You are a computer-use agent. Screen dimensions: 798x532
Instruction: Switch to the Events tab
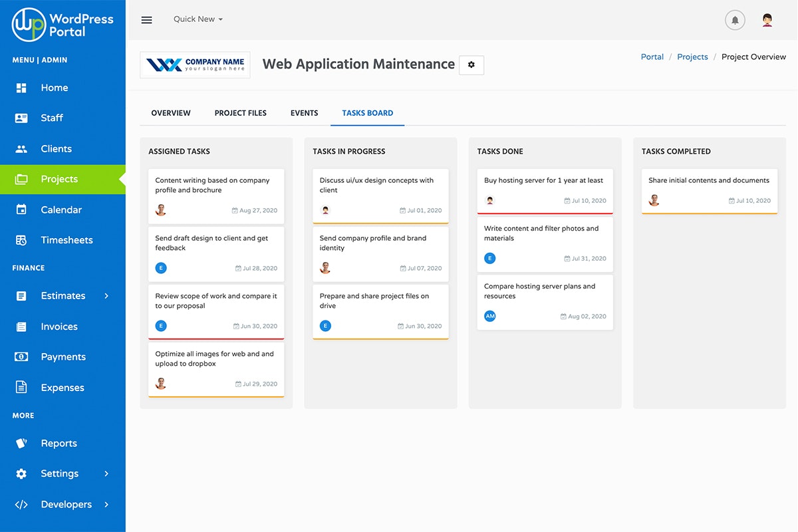(x=305, y=113)
